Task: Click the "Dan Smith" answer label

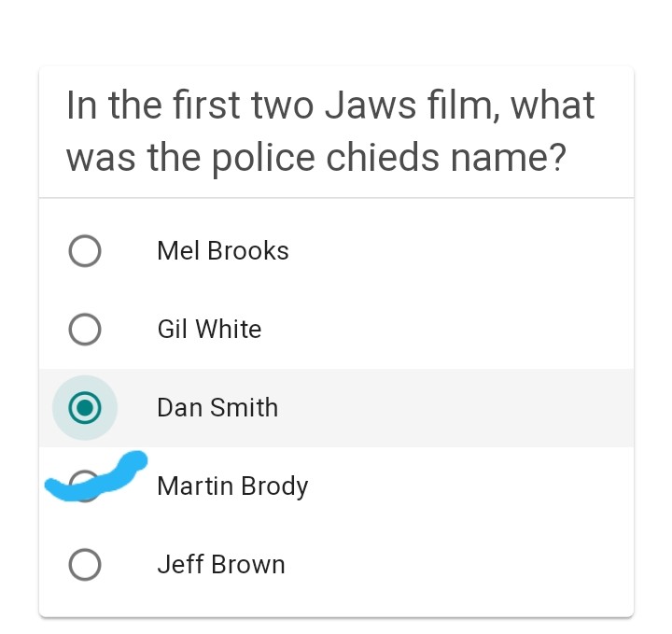Action: (x=217, y=408)
